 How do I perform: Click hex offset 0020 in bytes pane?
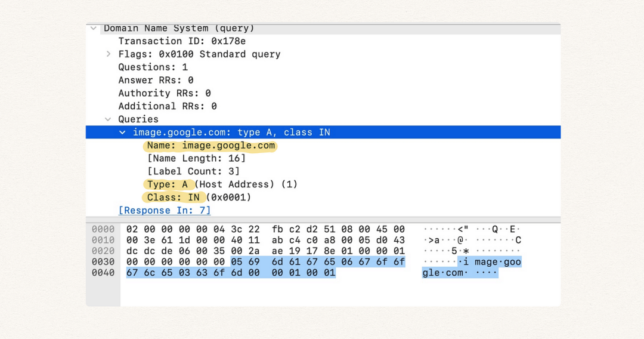(x=103, y=251)
